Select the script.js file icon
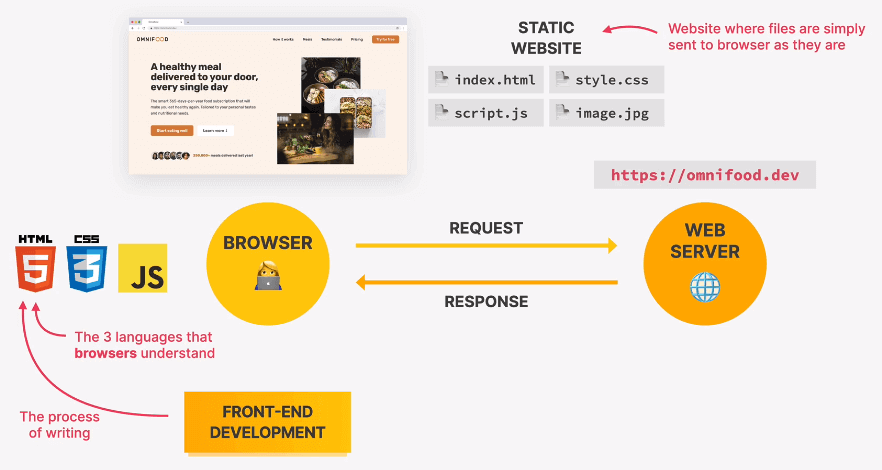Screen dimensions: 882x470 [x=440, y=113]
